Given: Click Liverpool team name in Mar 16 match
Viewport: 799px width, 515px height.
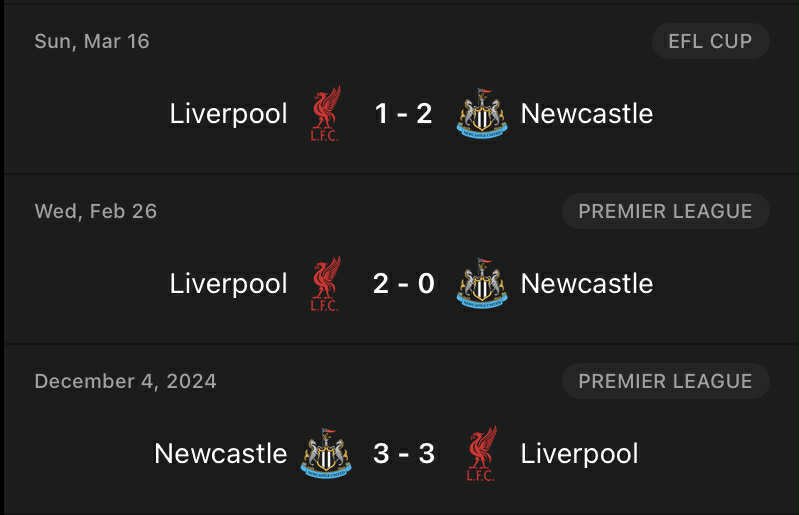Looking at the screenshot, I should (229, 114).
